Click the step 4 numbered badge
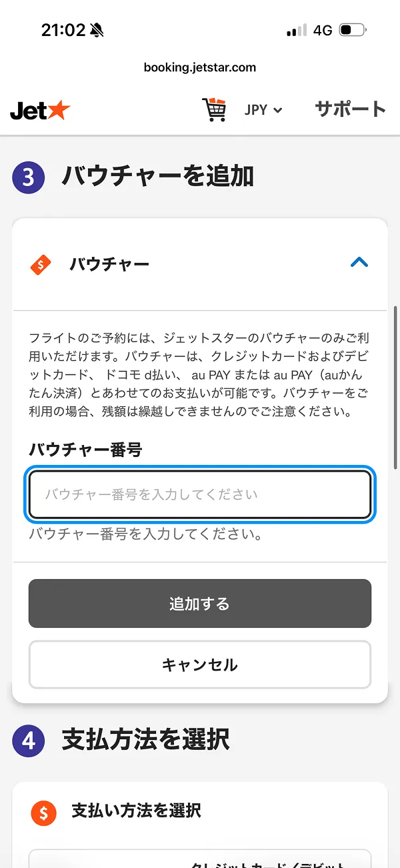Screen dimensions: 400x868 pos(27,739)
